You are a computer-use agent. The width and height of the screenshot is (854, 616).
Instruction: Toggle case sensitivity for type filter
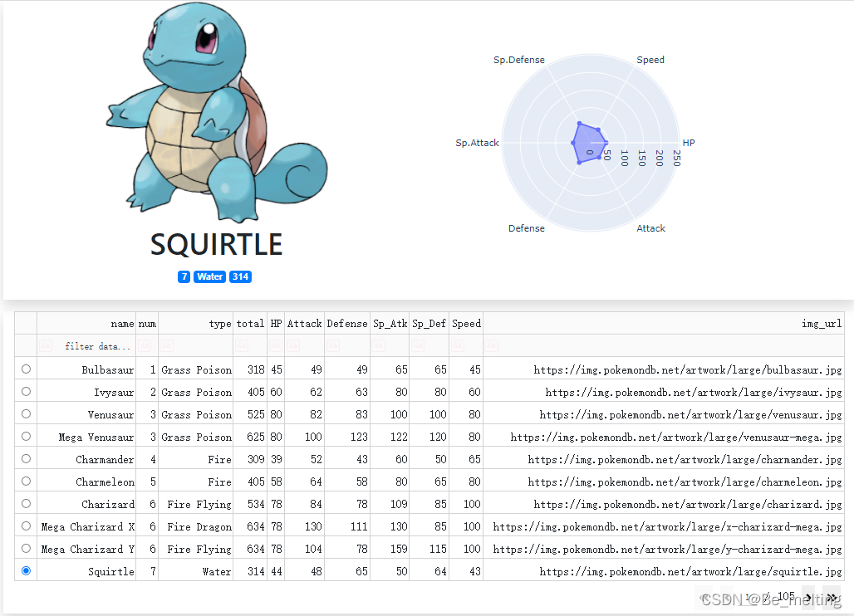[167, 345]
